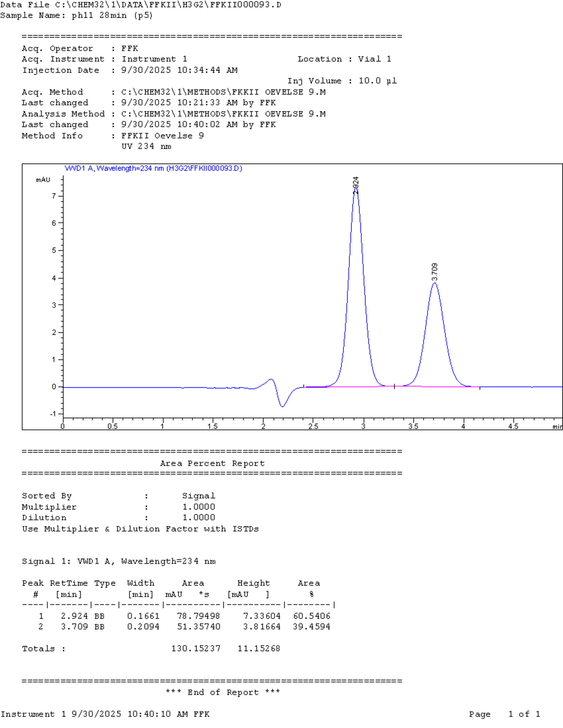Click the 'mAU' y-axis label

click(x=43, y=180)
